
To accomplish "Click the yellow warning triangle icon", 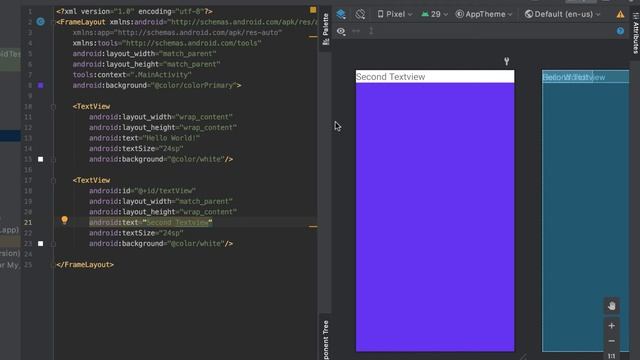I will coord(620,14).
